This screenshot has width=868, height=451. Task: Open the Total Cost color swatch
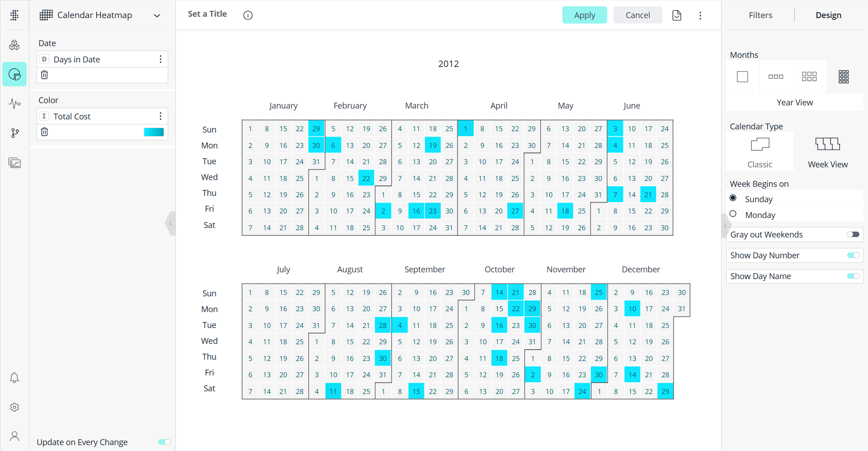tap(154, 132)
